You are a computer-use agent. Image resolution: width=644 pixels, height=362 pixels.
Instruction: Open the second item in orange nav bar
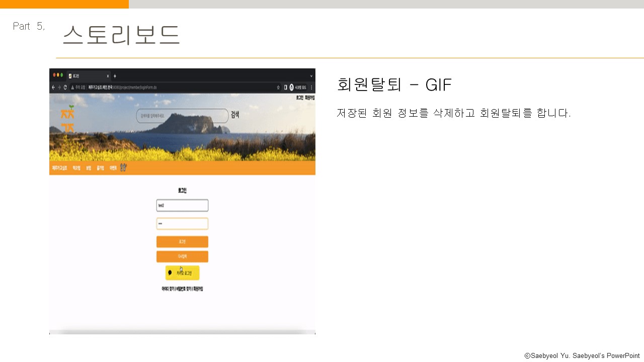[x=76, y=168]
